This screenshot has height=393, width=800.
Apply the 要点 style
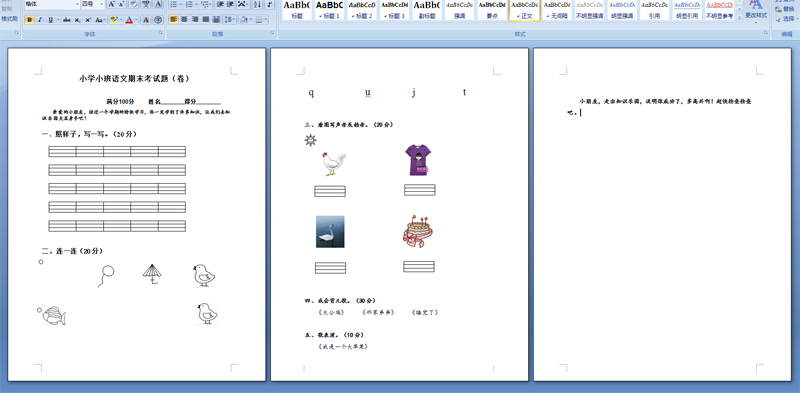[492, 10]
